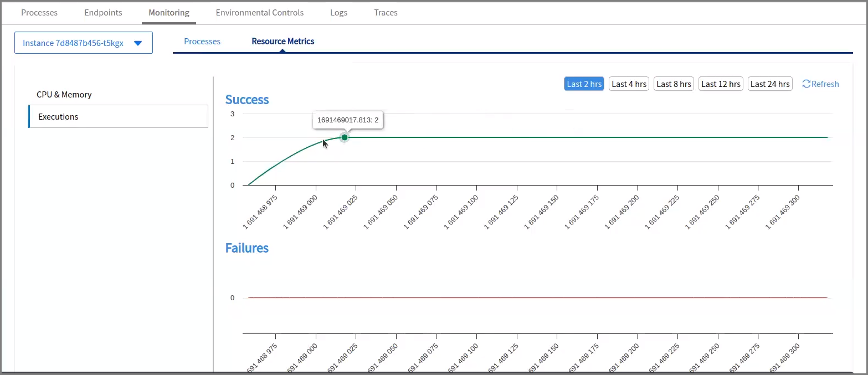
Task: Open the Environmental Controls tab
Action: point(260,12)
